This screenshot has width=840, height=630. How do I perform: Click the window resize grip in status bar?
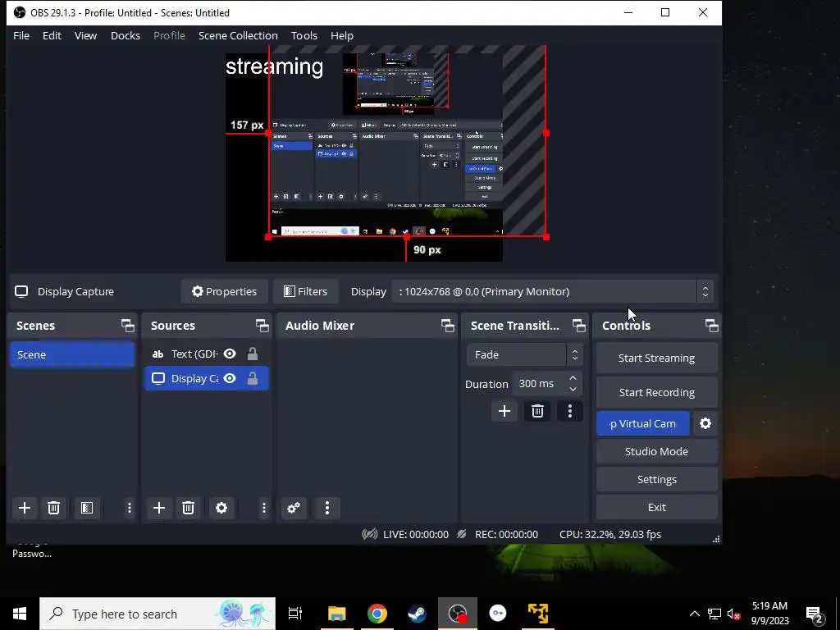[x=716, y=539]
